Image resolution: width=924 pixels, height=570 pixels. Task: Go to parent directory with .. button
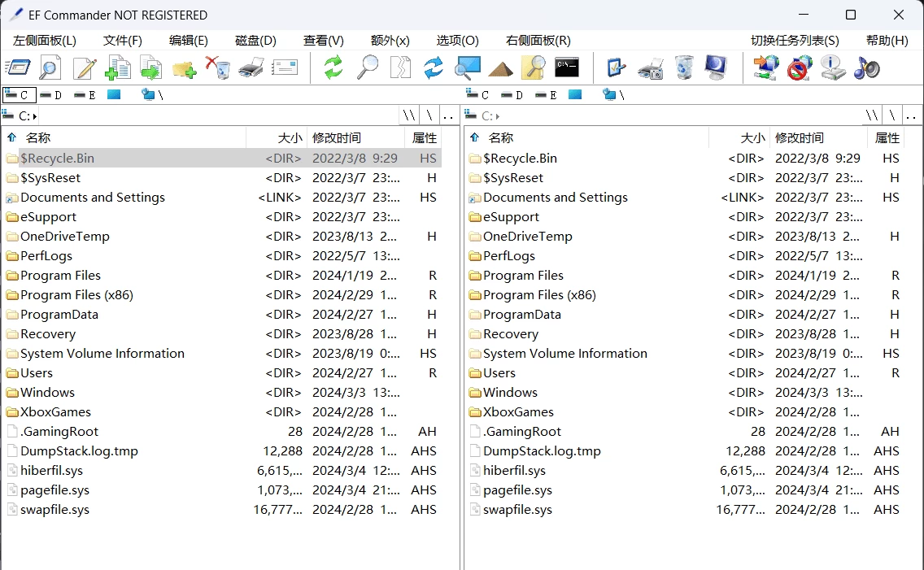[448, 115]
